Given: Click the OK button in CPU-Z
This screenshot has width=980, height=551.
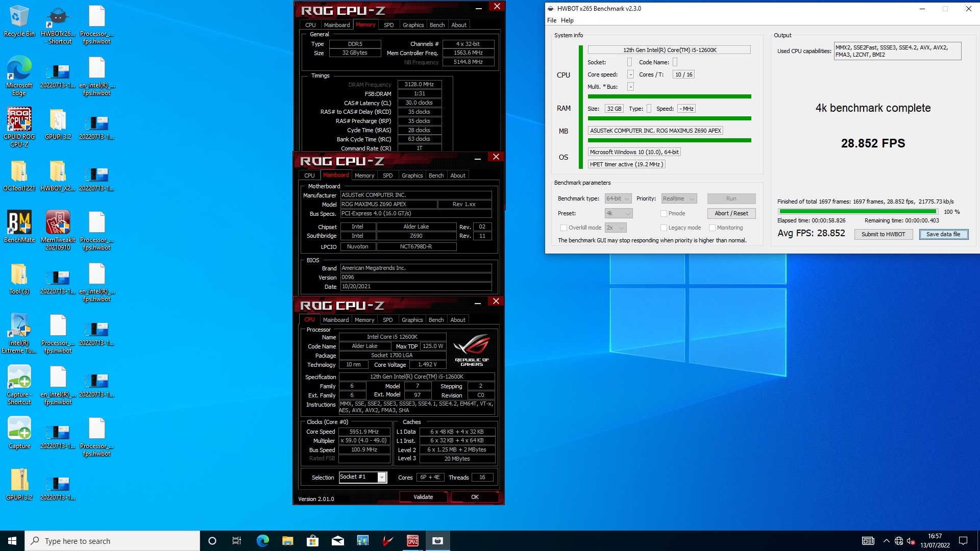Looking at the screenshot, I should click(x=475, y=497).
